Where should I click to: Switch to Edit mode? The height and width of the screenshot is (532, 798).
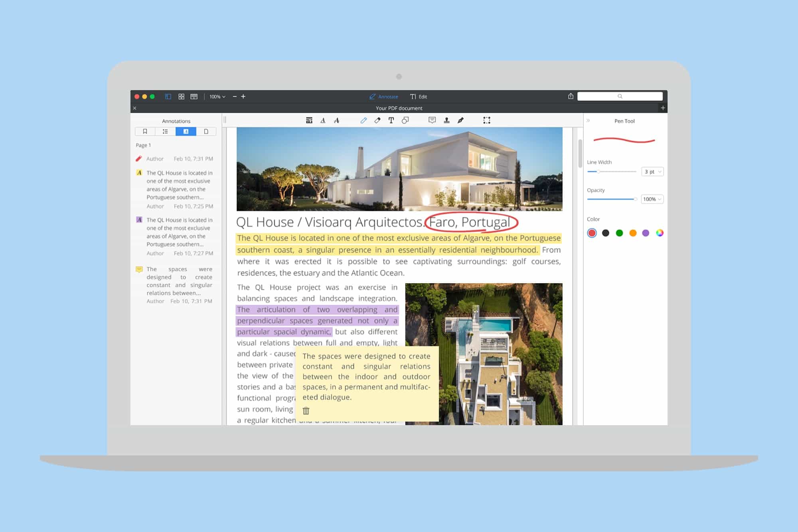(419, 97)
